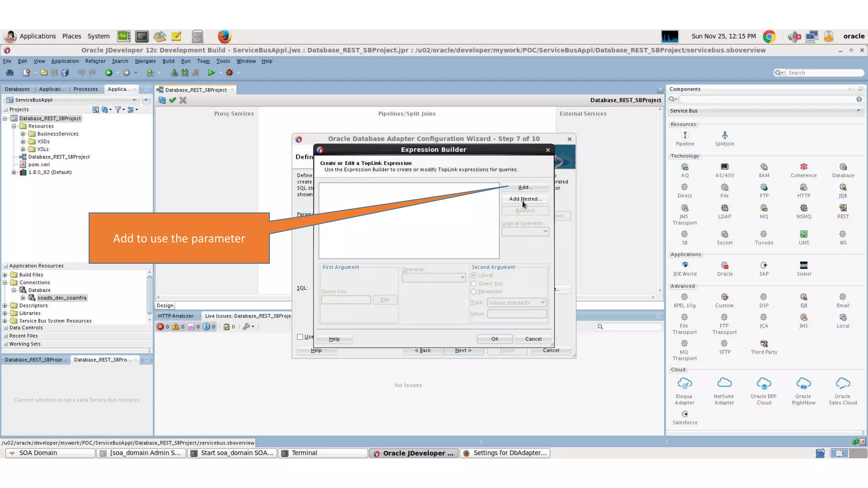Click the green validate checkmark icon
The height and width of the screenshot is (488, 868).
172,100
